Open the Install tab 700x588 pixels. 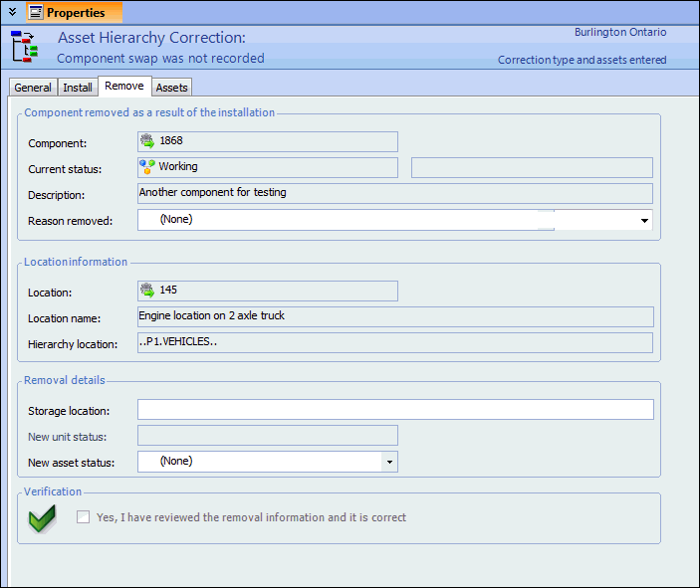coord(78,88)
